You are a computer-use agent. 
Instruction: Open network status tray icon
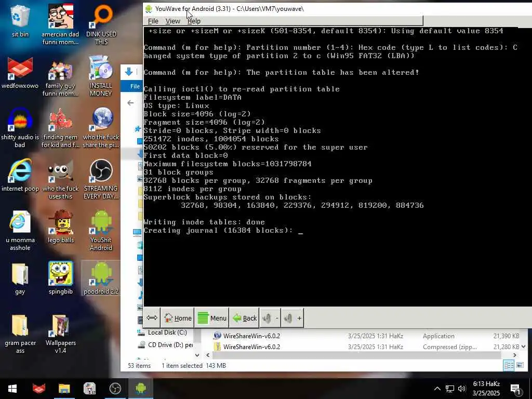450,389
